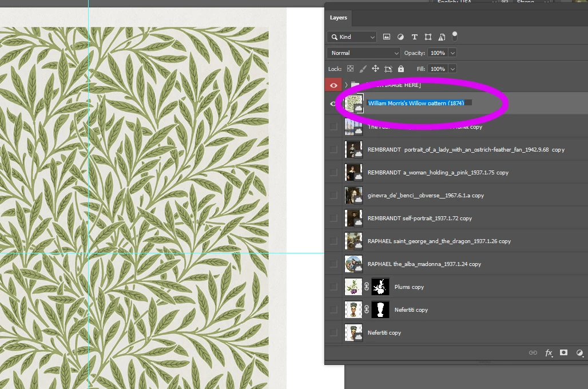The image size is (588, 389).
Task: Open the Opacity slider dropdown arrow
Action: pos(452,53)
